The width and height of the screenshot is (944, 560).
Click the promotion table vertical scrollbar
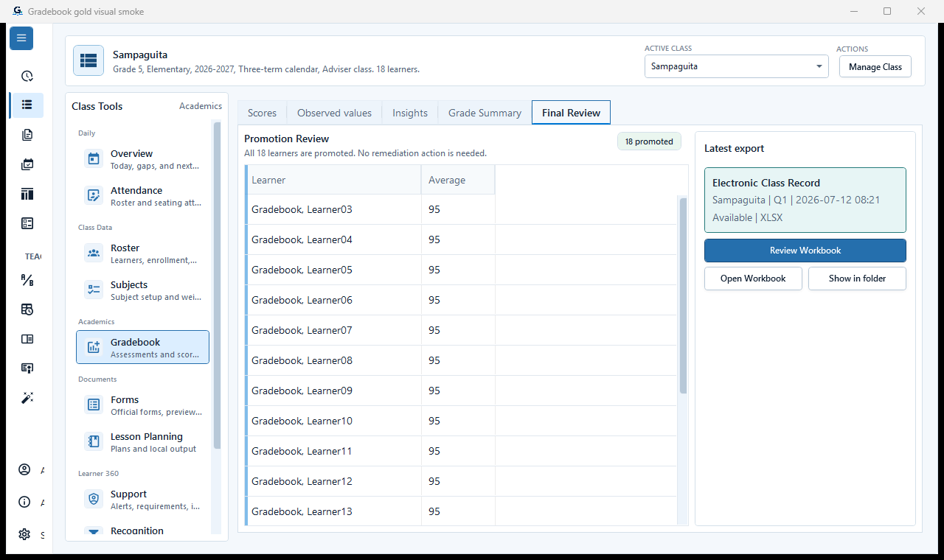683,295
